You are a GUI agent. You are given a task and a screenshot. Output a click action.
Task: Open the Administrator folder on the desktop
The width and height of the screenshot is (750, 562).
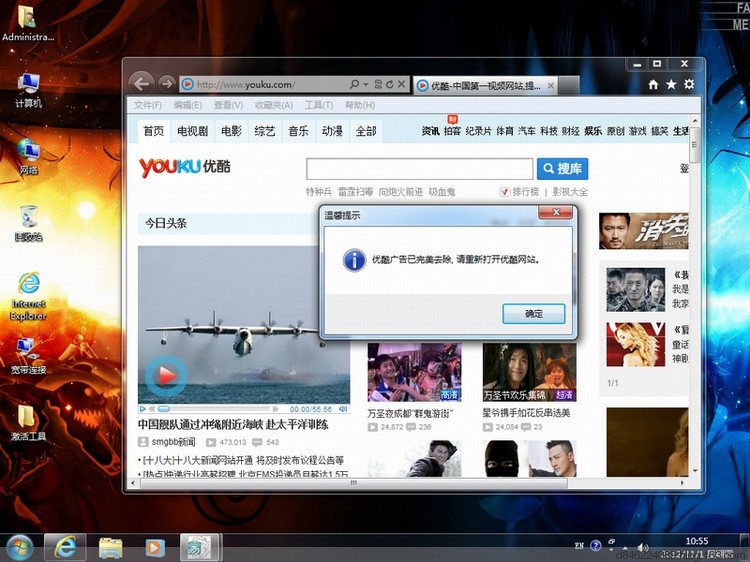tap(28, 22)
